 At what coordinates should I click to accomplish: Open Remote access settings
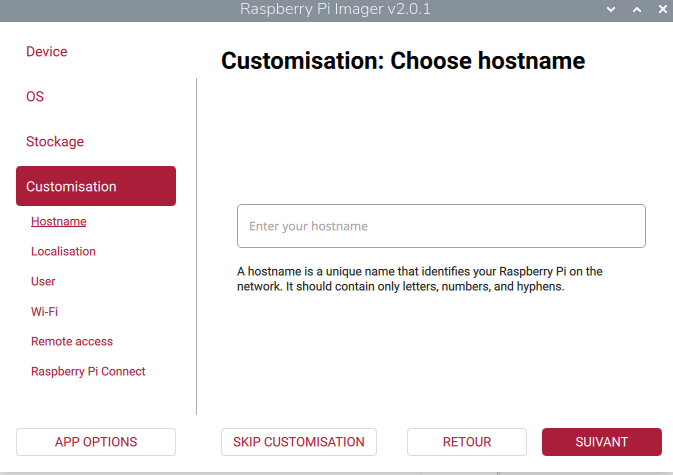point(72,341)
